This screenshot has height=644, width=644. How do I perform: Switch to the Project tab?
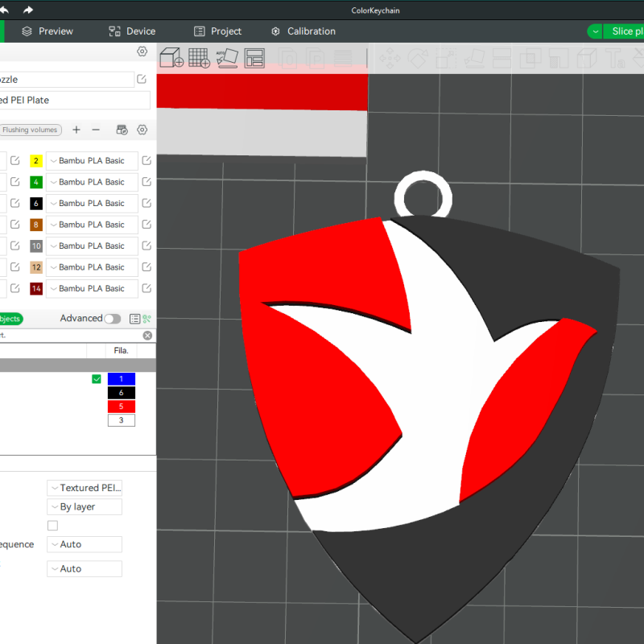click(x=217, y=31)
